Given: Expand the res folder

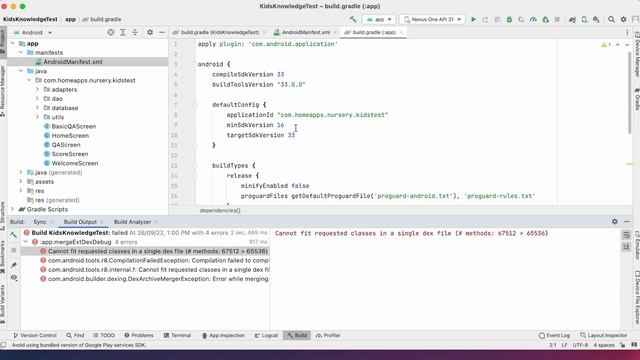Looking at the screenshot, I should point(21,191).
